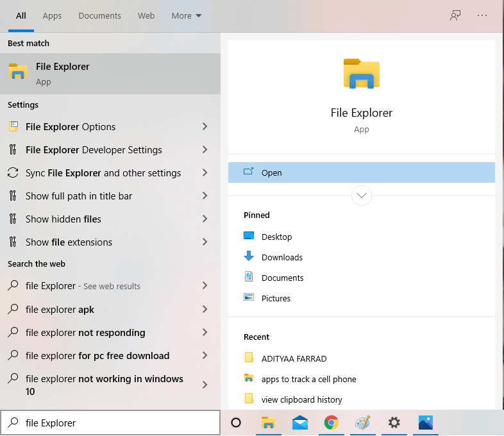The width and height of the screenshot is (504, 436).
Task: Click File Explorer icon in taskbar
Action: [268, 423]
